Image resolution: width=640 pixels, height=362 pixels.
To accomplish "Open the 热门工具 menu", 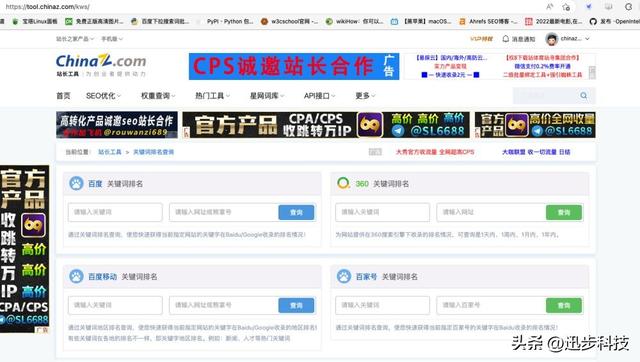I will click(212, 96).
